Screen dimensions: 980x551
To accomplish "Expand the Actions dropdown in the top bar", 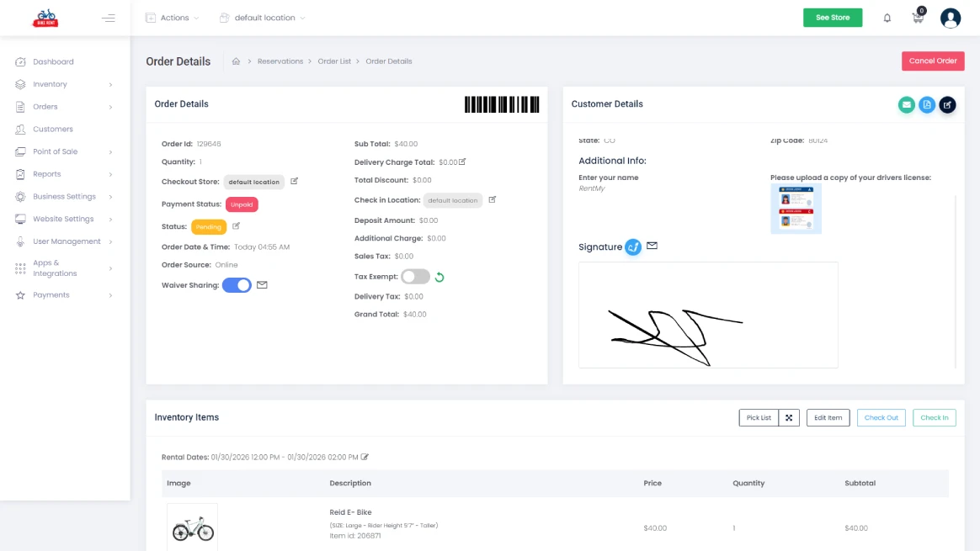I will 172,16.
